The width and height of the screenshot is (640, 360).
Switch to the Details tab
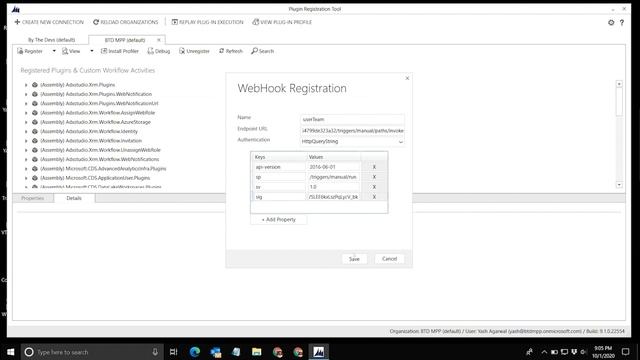coord(74,198)
